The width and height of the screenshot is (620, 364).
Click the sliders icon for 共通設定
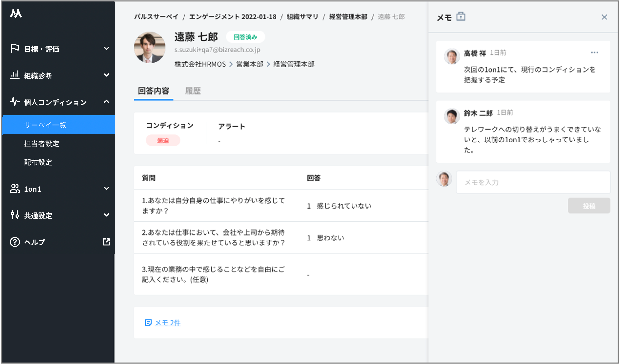tap(15, 215)
